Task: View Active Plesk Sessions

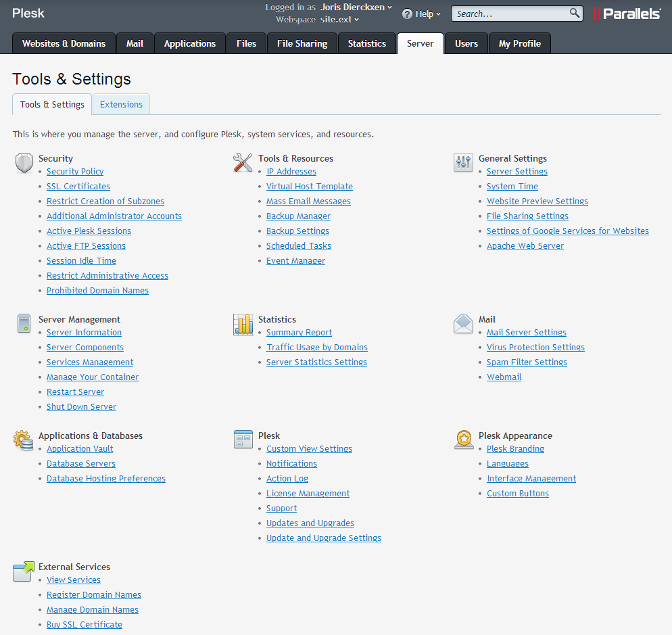Action: click(89, 231)
